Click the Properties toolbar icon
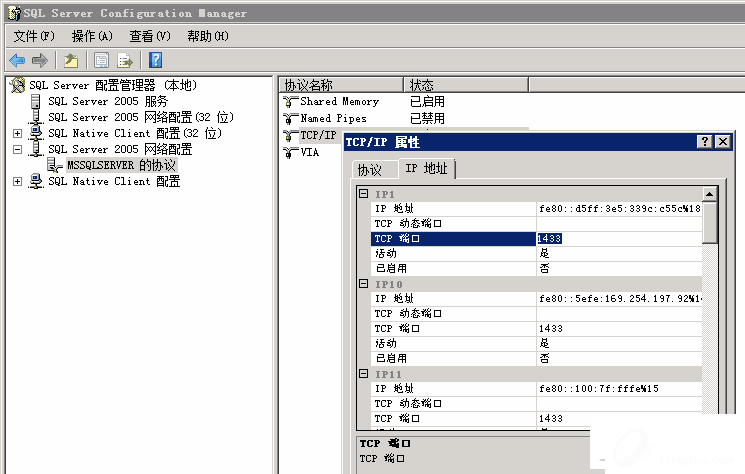 point(101,60)
